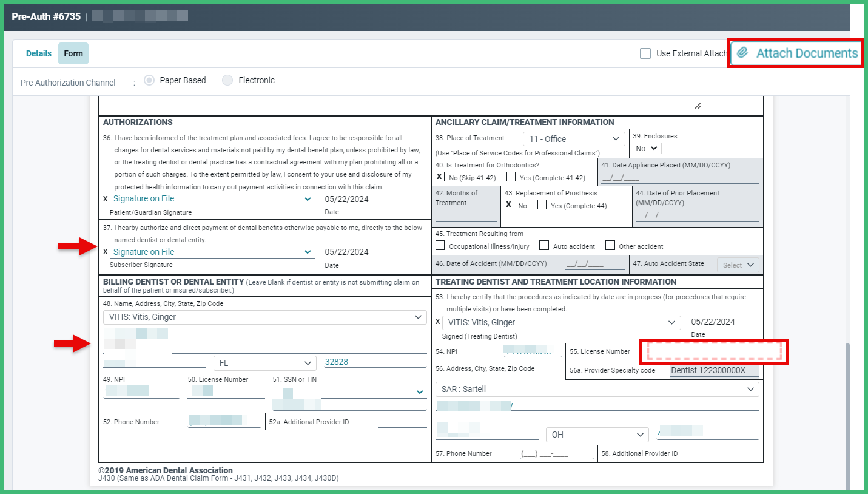Check the Occupational illness/injury box
Viewport: 868px width, 494px height.
440,246
